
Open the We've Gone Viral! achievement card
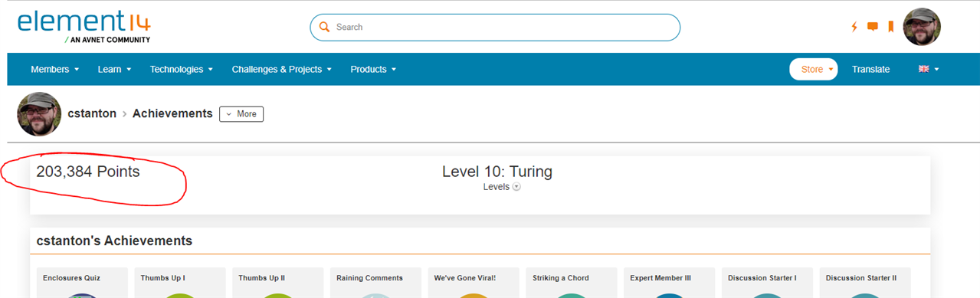474,283
